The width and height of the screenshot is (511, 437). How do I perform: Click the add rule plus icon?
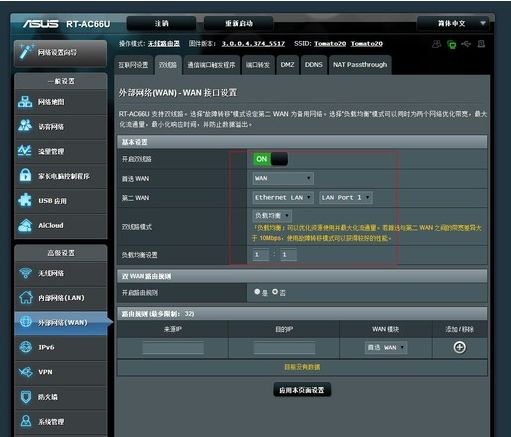pyautogui.click(x=459, y=347)
